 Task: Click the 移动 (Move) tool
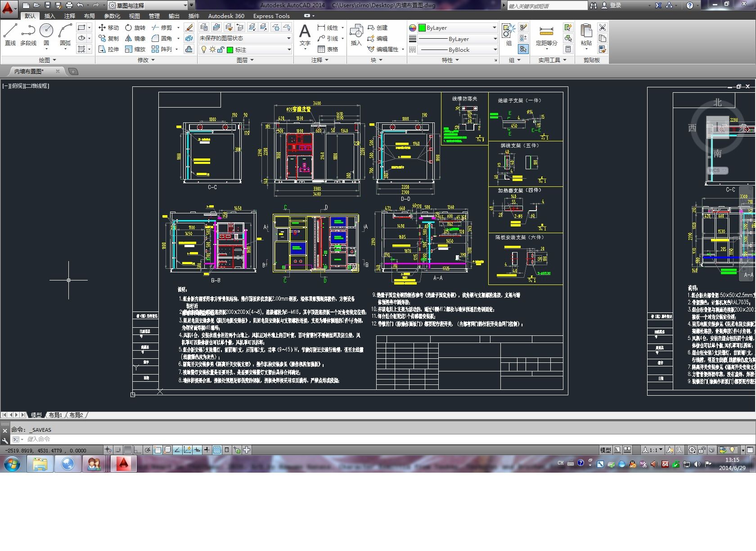(108, 27)
